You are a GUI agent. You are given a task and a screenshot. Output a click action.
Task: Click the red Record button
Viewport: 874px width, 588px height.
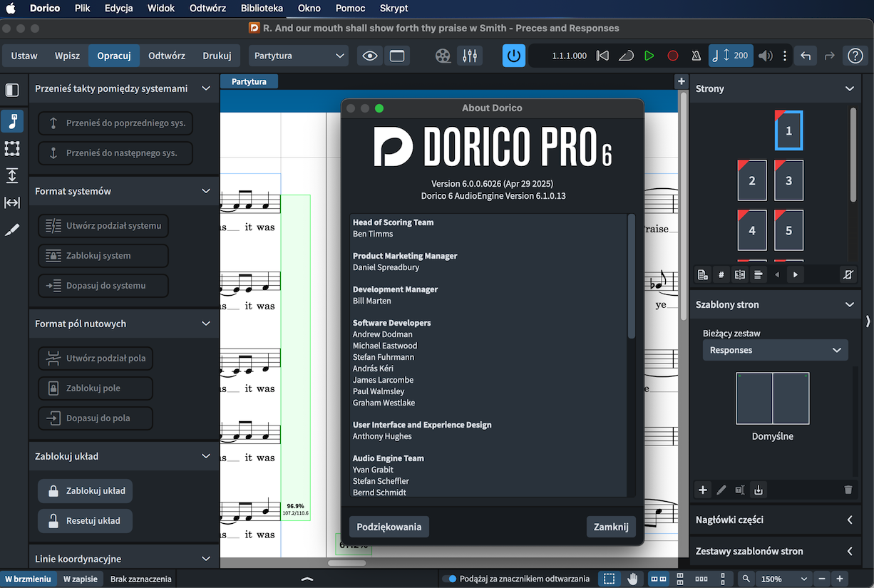tap(672, 56)
